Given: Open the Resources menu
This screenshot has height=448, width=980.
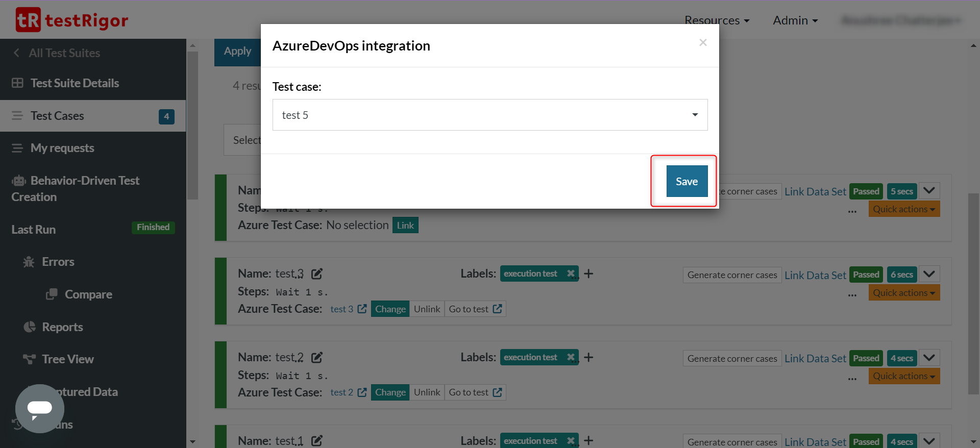Looking at the screenshot, I should (x=717, y=20).
